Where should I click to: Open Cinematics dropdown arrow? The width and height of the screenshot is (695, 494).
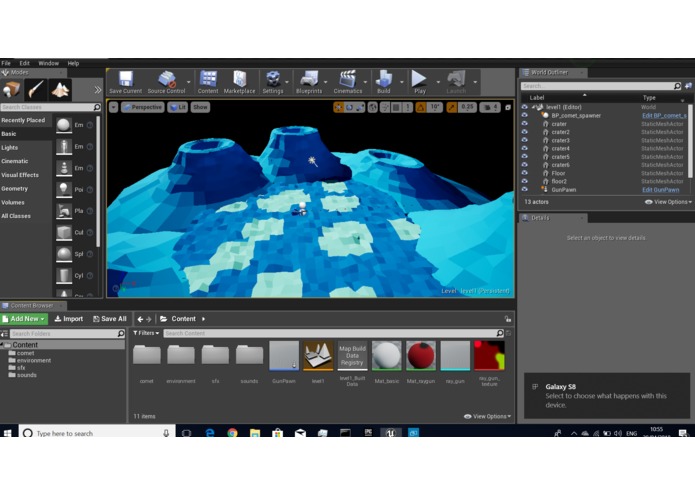[366, 82]
